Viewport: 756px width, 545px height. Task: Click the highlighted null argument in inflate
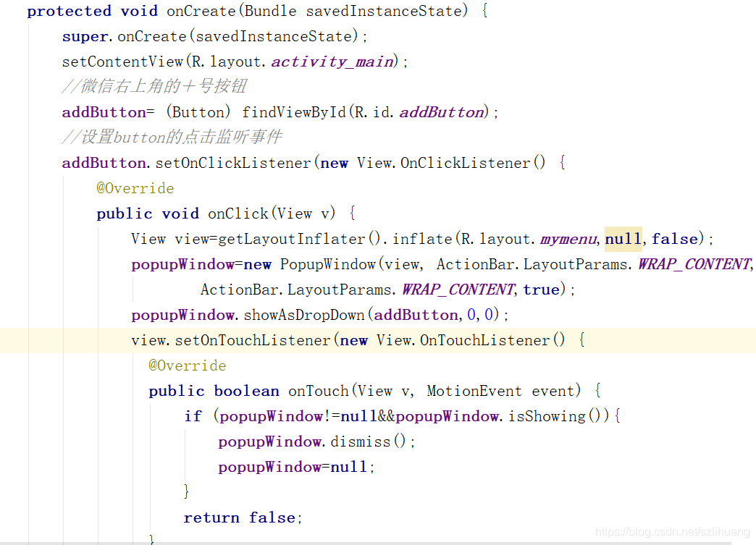(x=623, y=239)
